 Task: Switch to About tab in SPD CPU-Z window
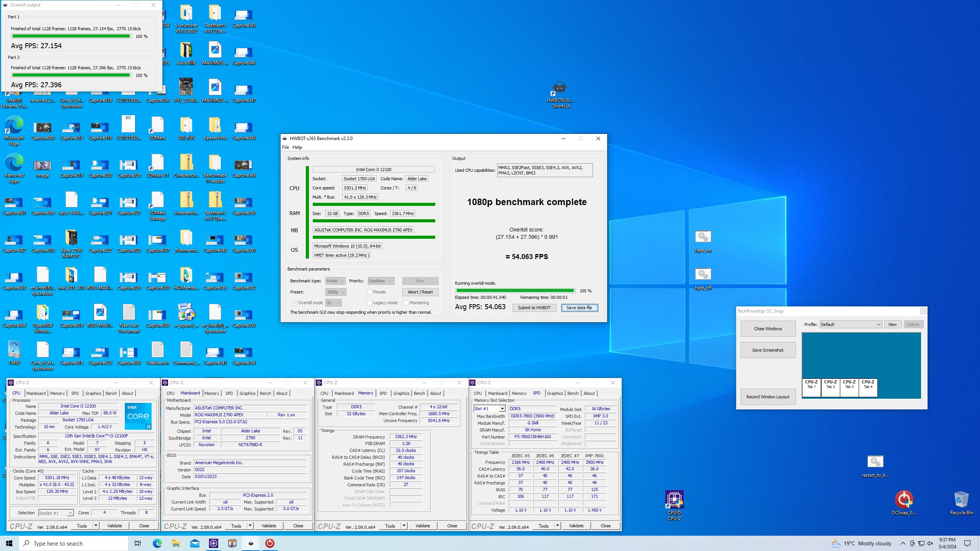pos(589,393)
